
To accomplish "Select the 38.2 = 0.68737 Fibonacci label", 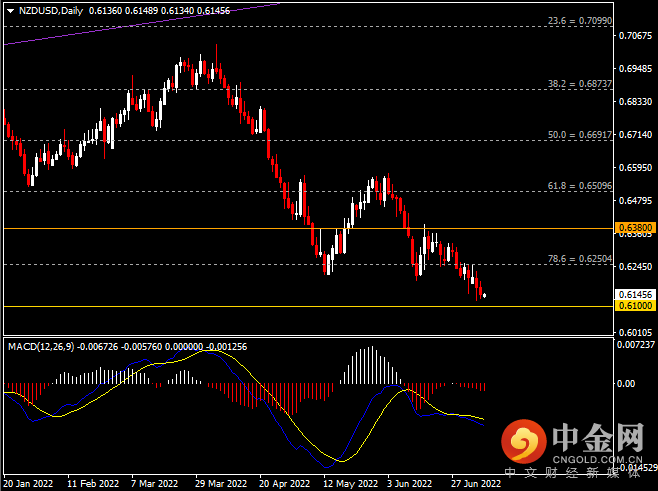I will 580,84.
